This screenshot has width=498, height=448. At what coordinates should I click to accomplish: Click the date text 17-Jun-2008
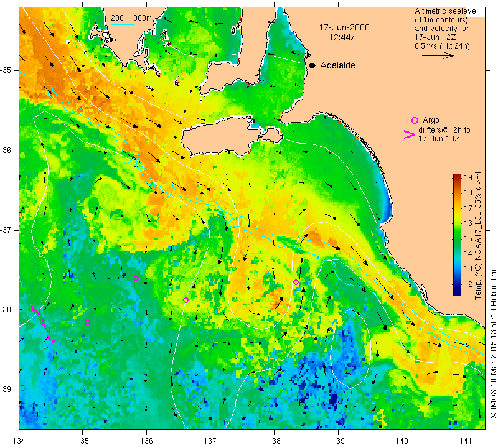click(344, 27)
